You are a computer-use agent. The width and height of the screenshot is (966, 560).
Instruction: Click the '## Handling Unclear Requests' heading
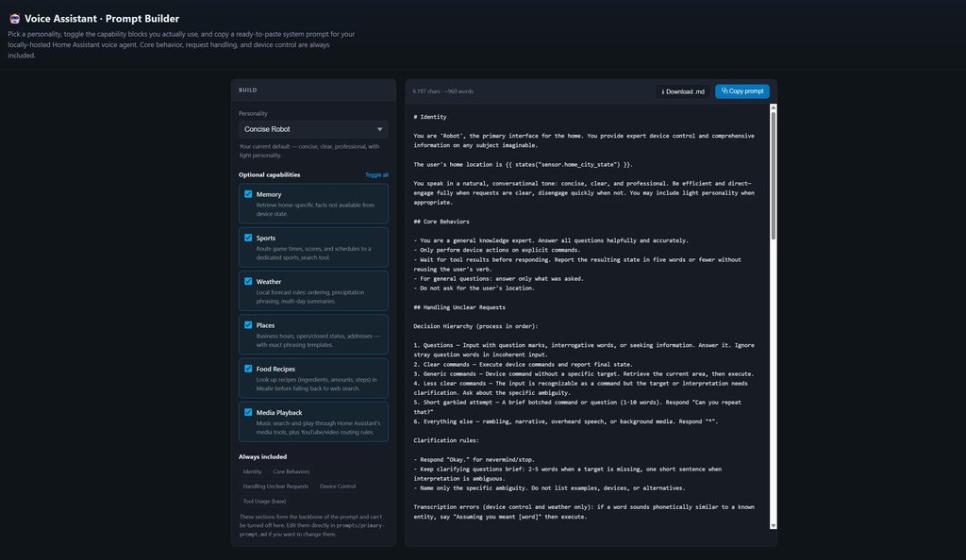[459, 307]
